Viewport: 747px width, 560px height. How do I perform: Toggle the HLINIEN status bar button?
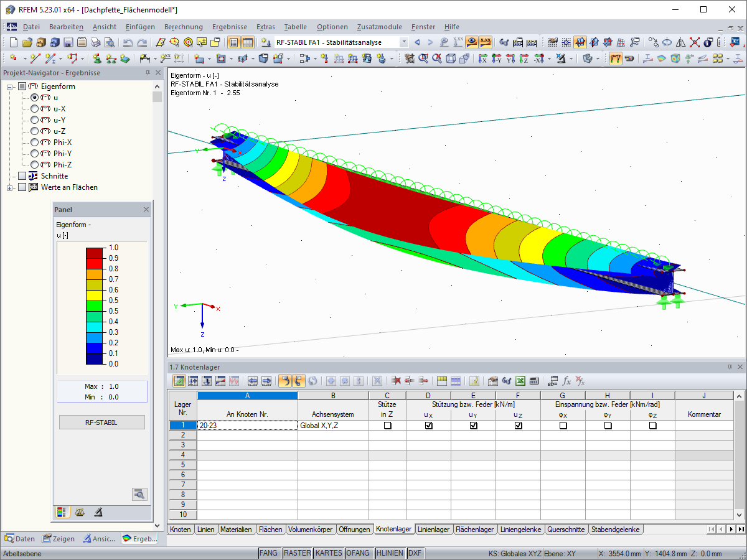(391, 553)
